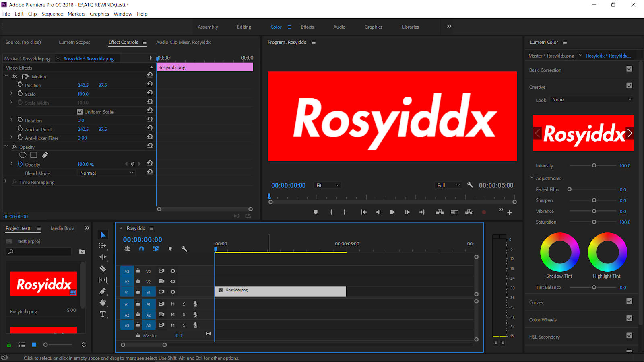Select the Pen tool in tools panel
The height and width of the screenshot is (362, 644).
(x=103, y=291)
